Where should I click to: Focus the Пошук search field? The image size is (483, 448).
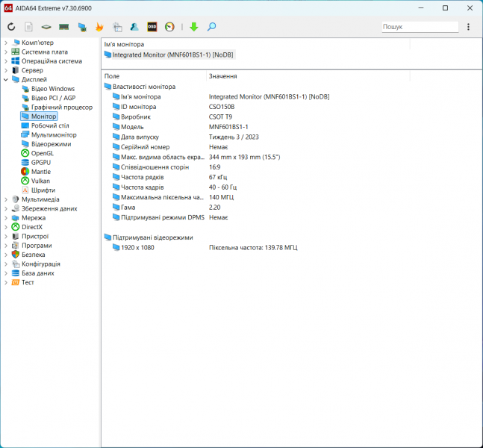(x=420, y=27)
